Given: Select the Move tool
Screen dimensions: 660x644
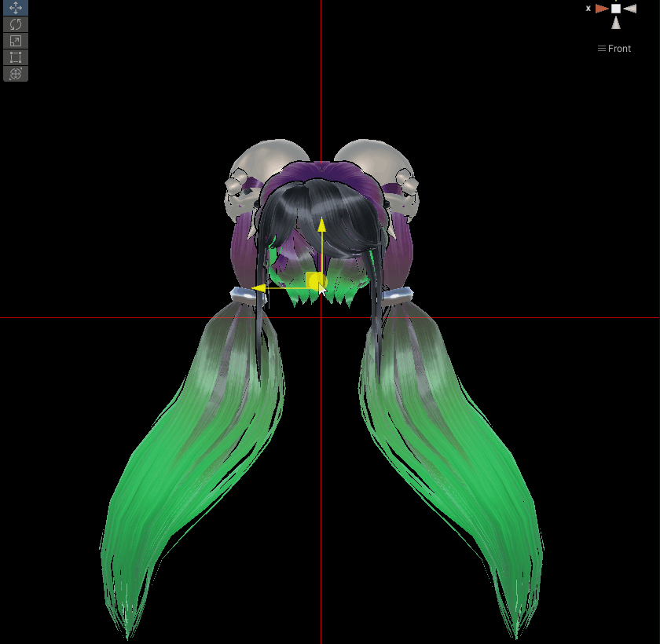Looking at the screenshot, I should [16, 8].
